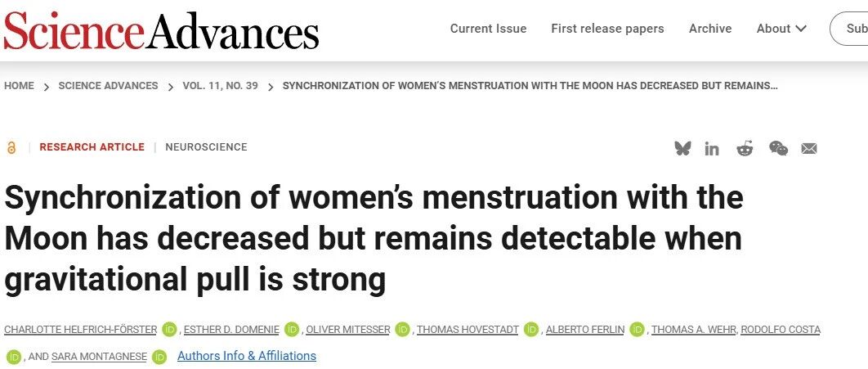Share article via WeChat icon
868x369 pixels.
[778, 148]
